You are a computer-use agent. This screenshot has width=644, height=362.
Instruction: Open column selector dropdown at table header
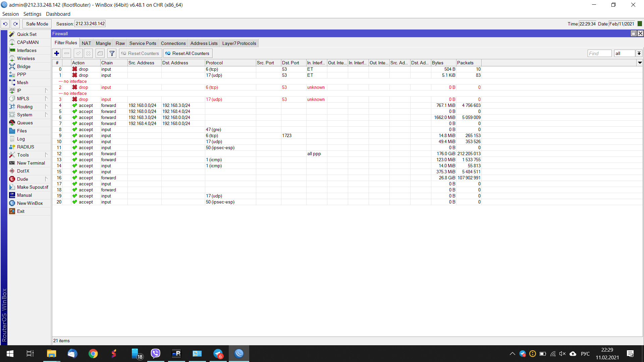click(x=640, y=63)
